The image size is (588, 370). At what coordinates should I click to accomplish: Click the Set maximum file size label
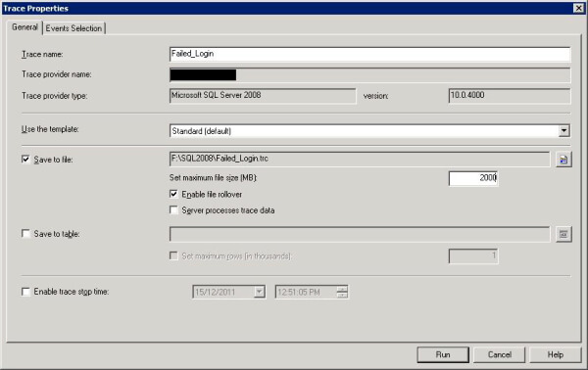[213, 177]
